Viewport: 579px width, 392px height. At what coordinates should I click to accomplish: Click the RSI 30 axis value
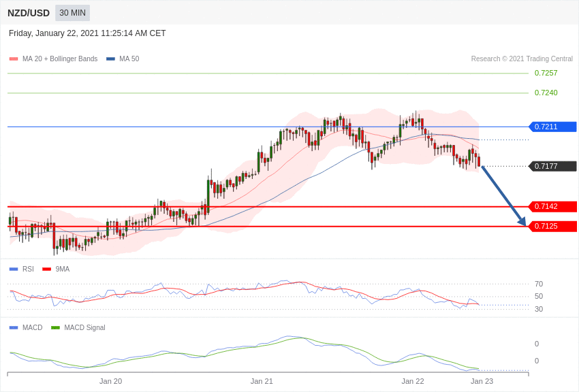[x=539, y=309]
